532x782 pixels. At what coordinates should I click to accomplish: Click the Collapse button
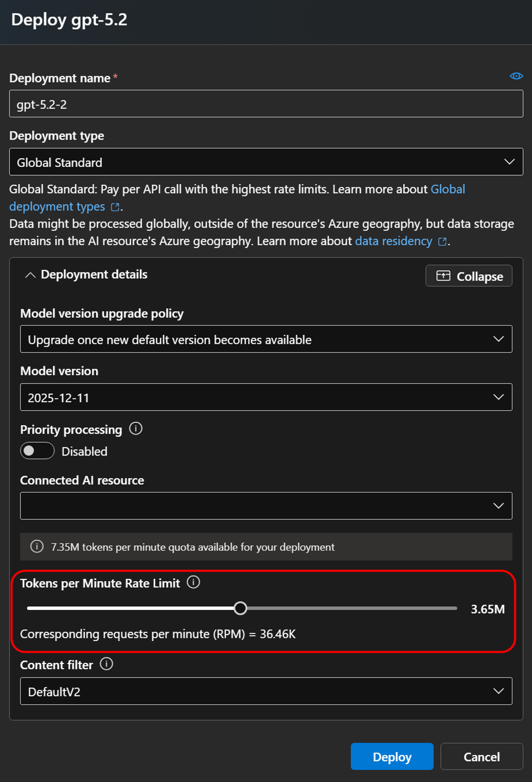469,276
